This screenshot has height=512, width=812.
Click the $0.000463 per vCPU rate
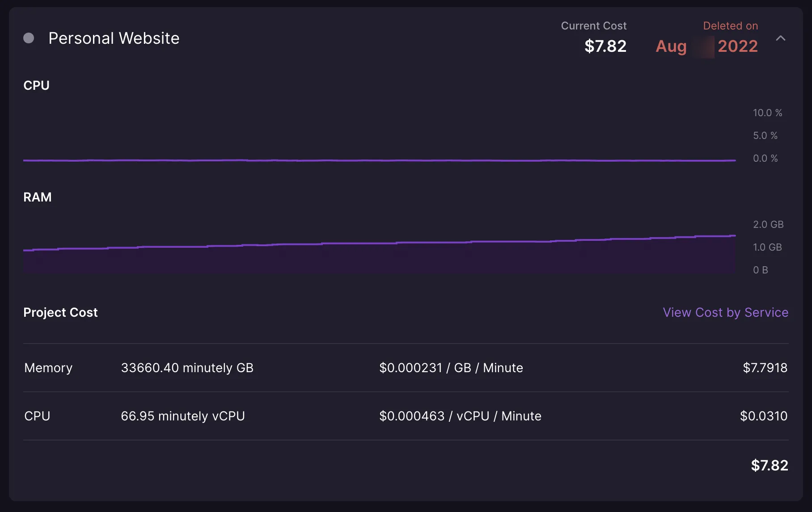click(460, 416)
